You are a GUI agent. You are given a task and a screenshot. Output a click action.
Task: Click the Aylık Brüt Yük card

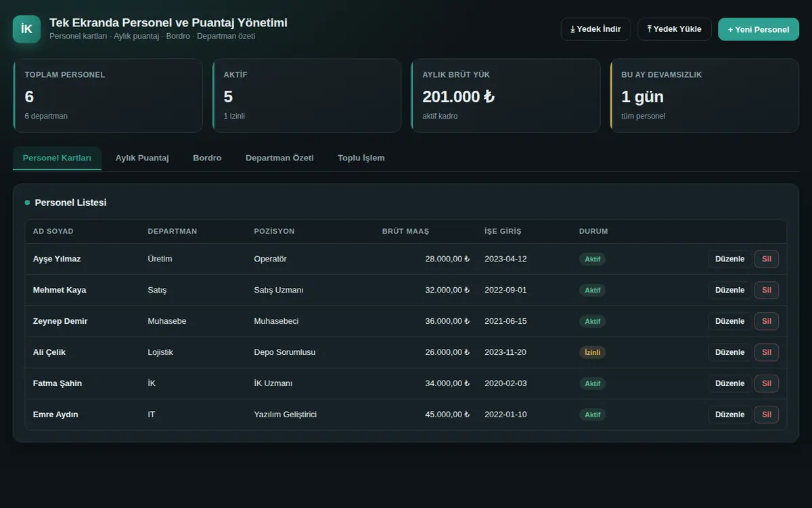tap(505, 96)
